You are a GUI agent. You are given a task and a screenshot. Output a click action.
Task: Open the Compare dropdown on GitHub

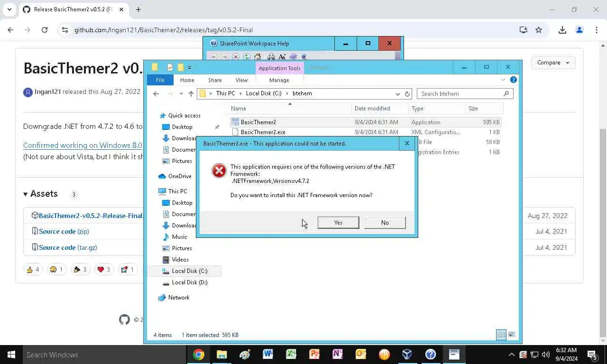(x=553, y=63)
